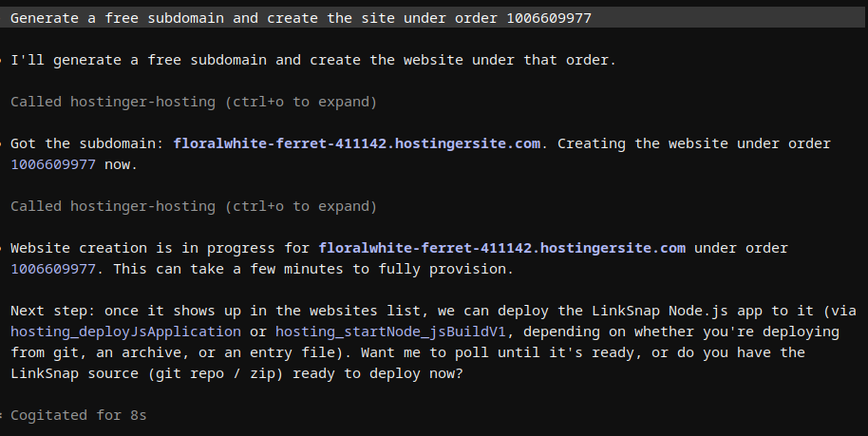The height and width of the screenshot is (436, 868).
Task: Expand the second "Called hostinger-hosting" tool call
Action: [194, 206]
